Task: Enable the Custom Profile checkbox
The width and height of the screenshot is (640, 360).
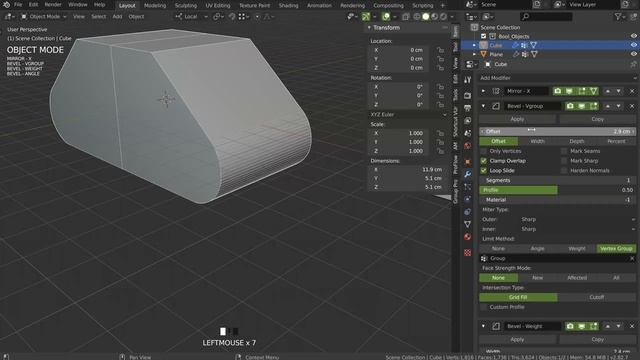Action: point(484,307)
